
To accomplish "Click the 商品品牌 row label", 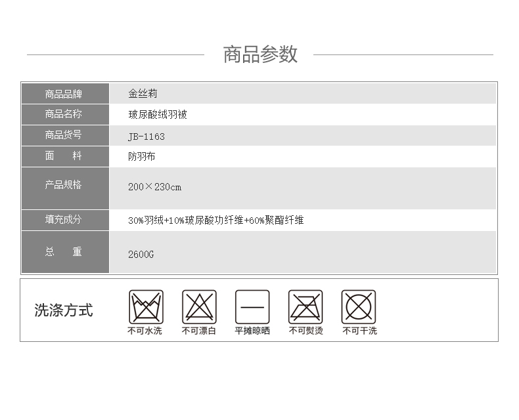I will point(63,94).
